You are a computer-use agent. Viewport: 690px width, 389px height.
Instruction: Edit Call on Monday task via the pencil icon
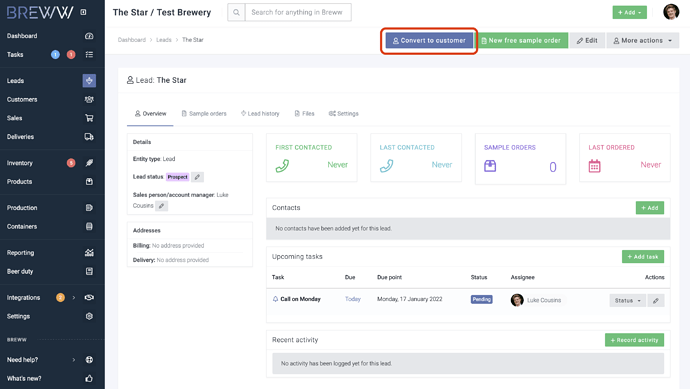656,301
